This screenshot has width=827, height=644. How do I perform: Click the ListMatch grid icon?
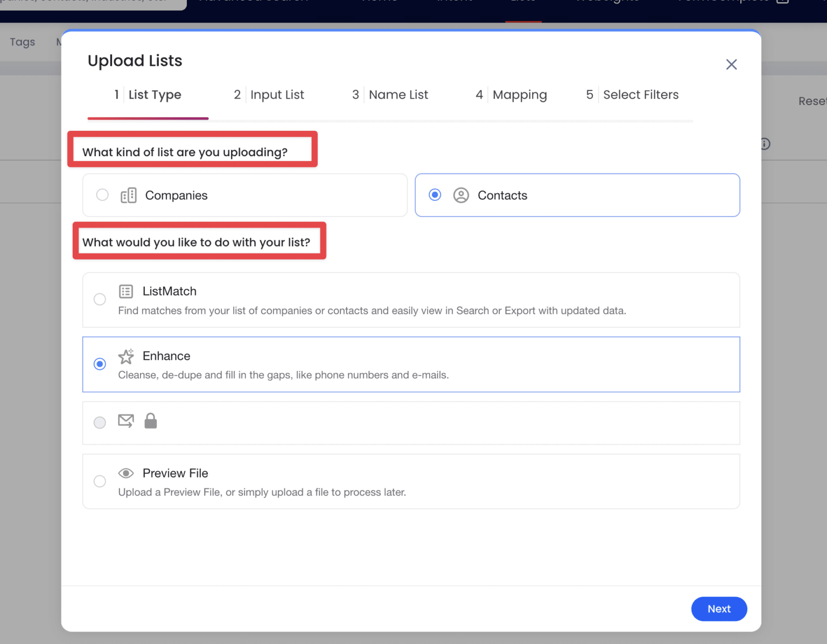point(125,291)
